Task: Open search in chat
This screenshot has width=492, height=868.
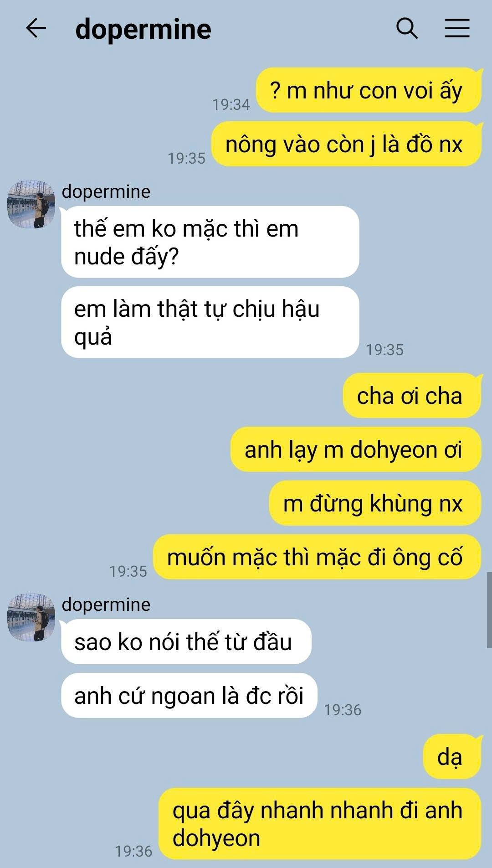Action: coord(407,29)
